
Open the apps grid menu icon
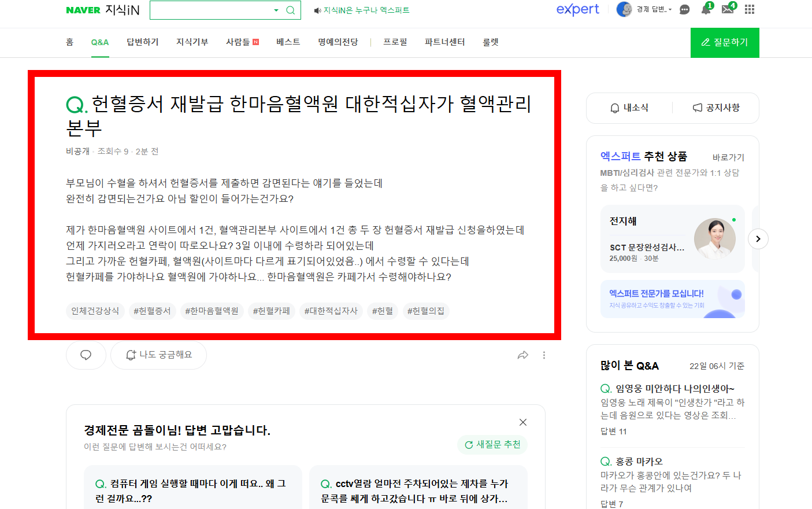750,9
